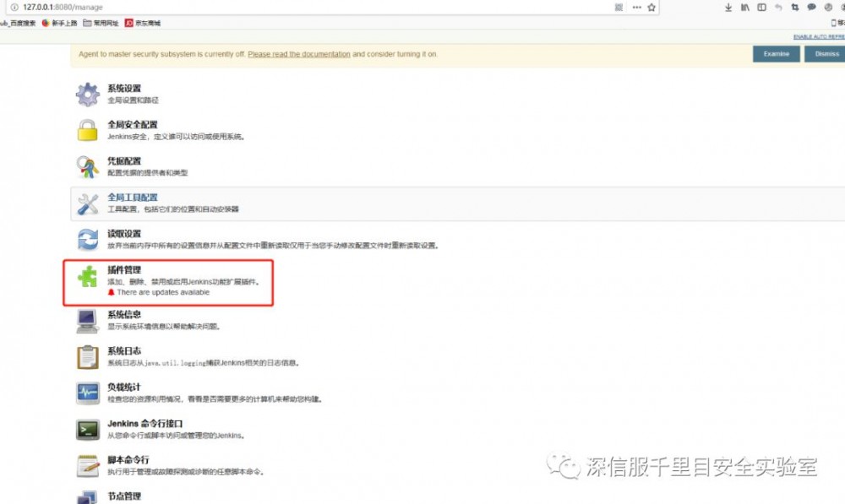This screenshot has width=845, height=504.
Task: Click the Examine button
Action: coord(775,52)
